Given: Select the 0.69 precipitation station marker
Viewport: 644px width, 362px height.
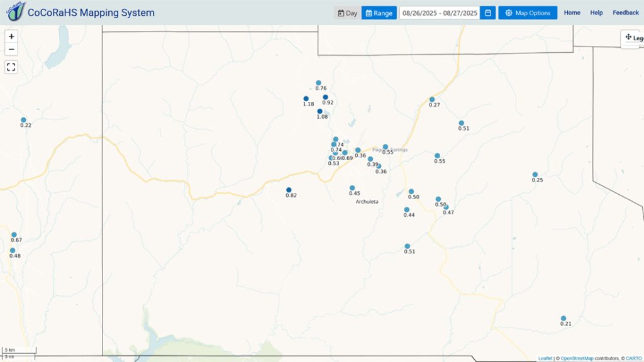Looking at the screenshot, I should pyautogui.click(x=345, y=153).
